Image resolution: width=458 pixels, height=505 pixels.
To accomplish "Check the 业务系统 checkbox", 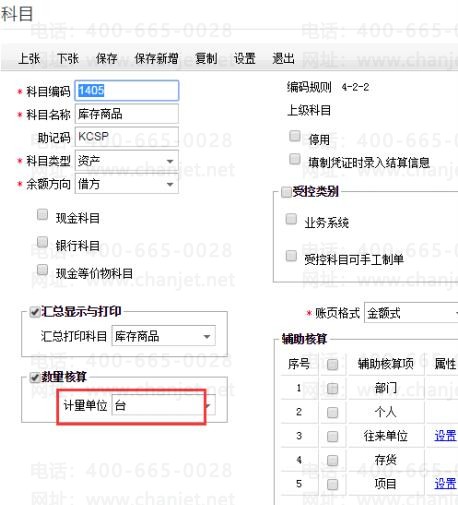I will [x=291, y=219].
